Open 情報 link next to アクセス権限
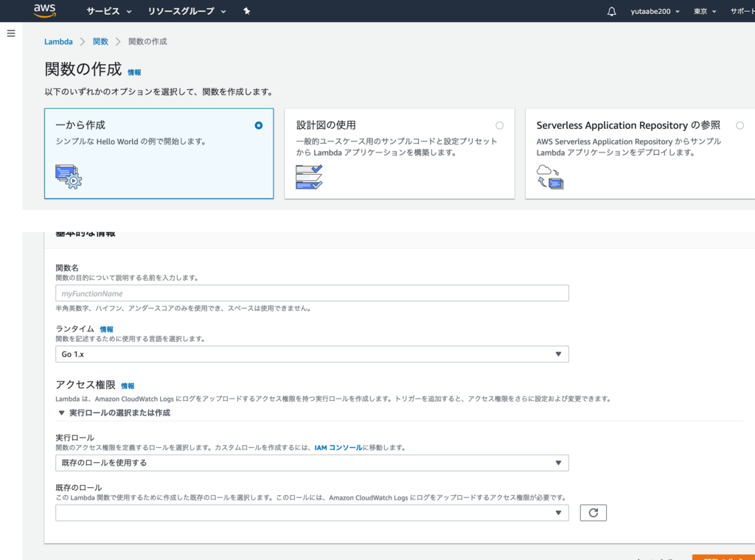The image size is (755, 560). click(x=128, y=386)
